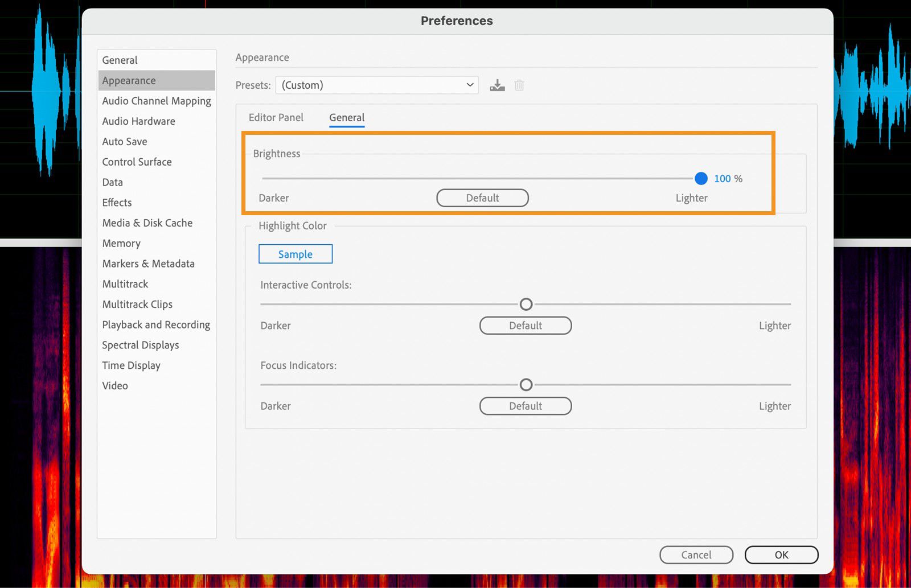Open the Presets dropdown
This screenshot has width=911, height=588.
point(377,85)
